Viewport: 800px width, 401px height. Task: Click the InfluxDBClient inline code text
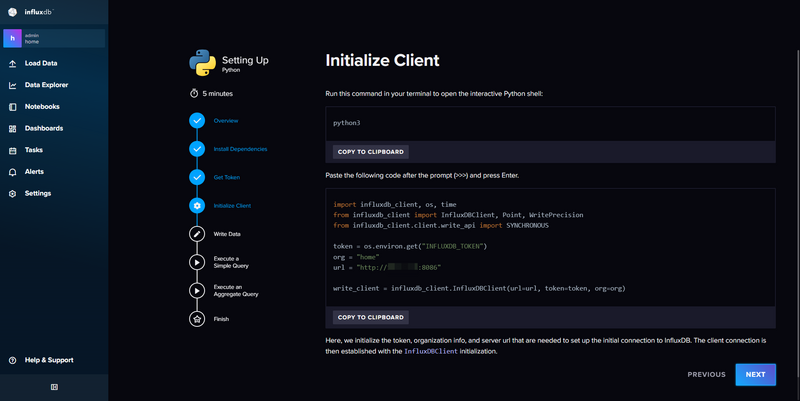[x=431, y=352]
